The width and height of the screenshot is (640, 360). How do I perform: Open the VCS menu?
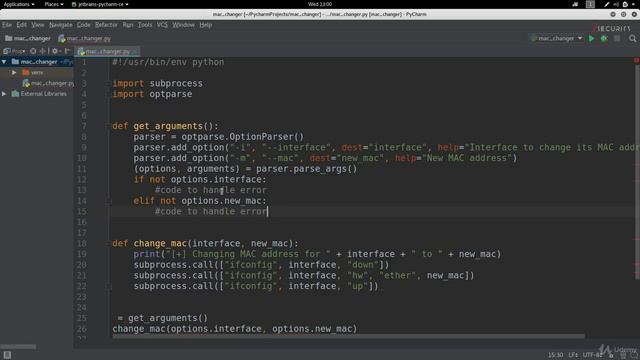pos(162,25)
